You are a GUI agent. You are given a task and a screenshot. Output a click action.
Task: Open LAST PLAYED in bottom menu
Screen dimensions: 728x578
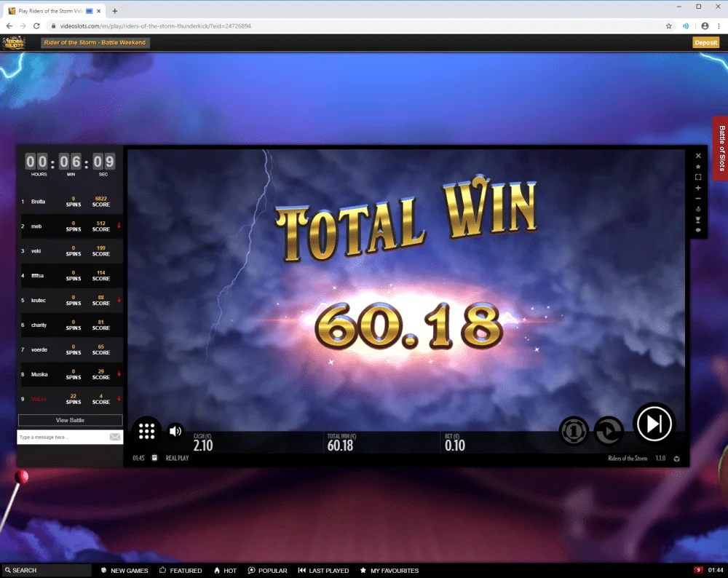pyautogui.click(x=323, y=571)
